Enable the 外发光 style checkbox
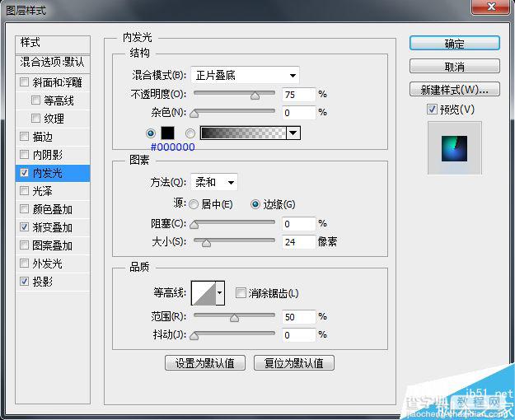 [24, 263]
